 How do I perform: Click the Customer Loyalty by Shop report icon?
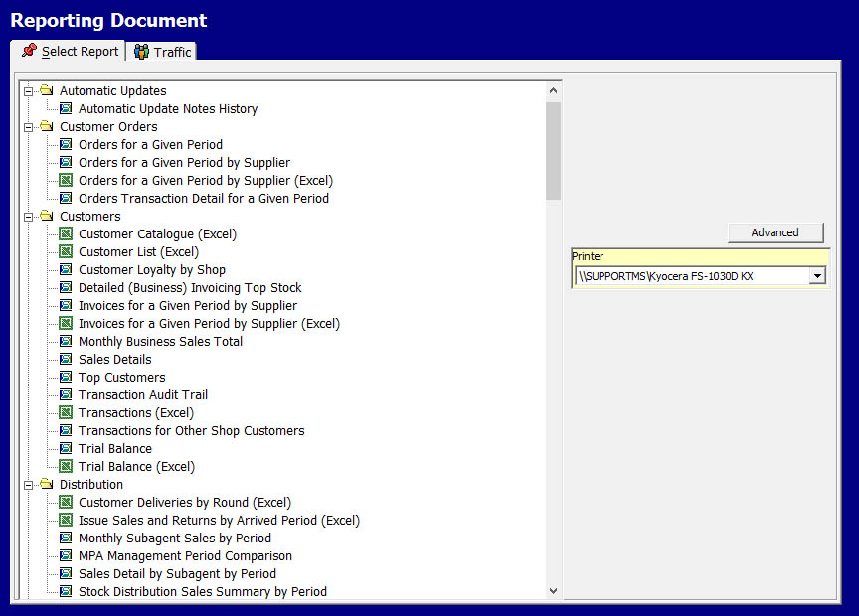click(x=66, y=270)
